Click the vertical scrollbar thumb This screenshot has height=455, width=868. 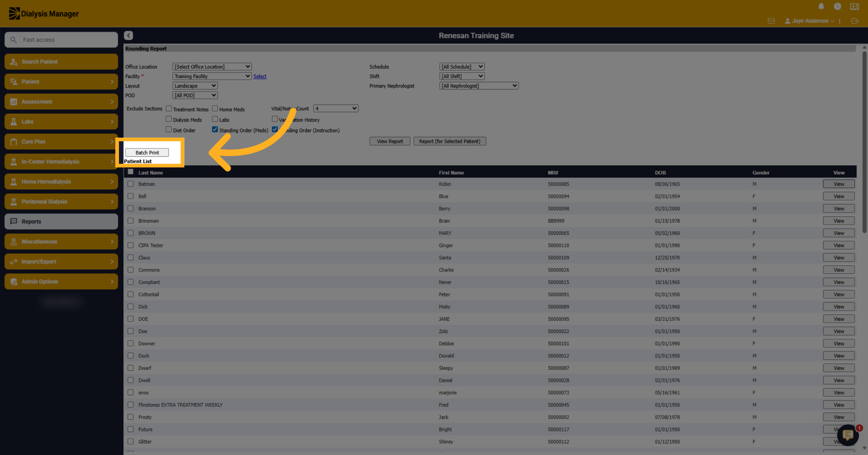(x=864, y=141)
